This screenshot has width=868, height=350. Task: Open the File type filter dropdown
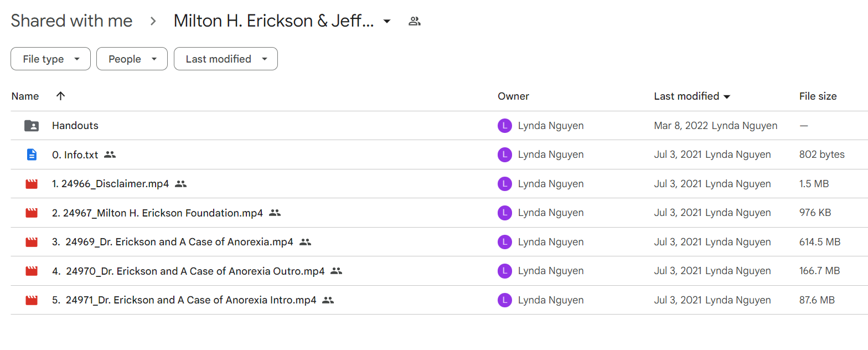point(50,59)
